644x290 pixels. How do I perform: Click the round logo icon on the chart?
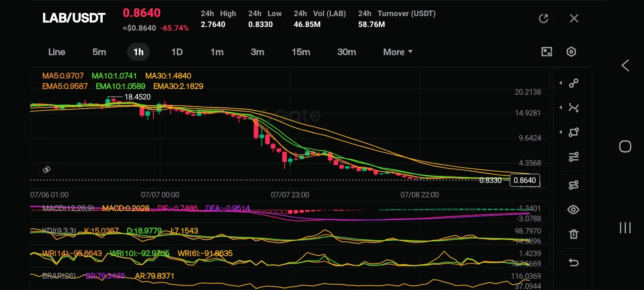pyautogui.click(x=47, y=169)
